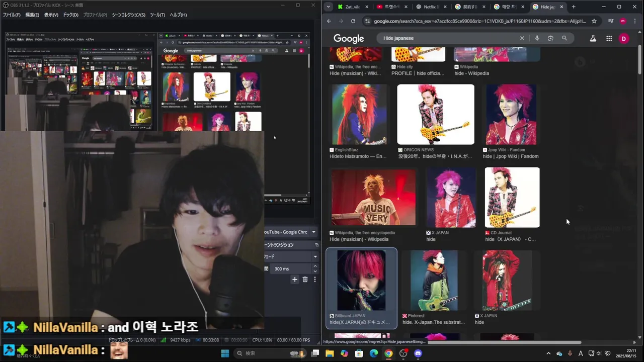This screenshot has height=362, width=644.
Task: Open 'PROFILE | hide officia...' result link
Action: (x=418, y=73)
